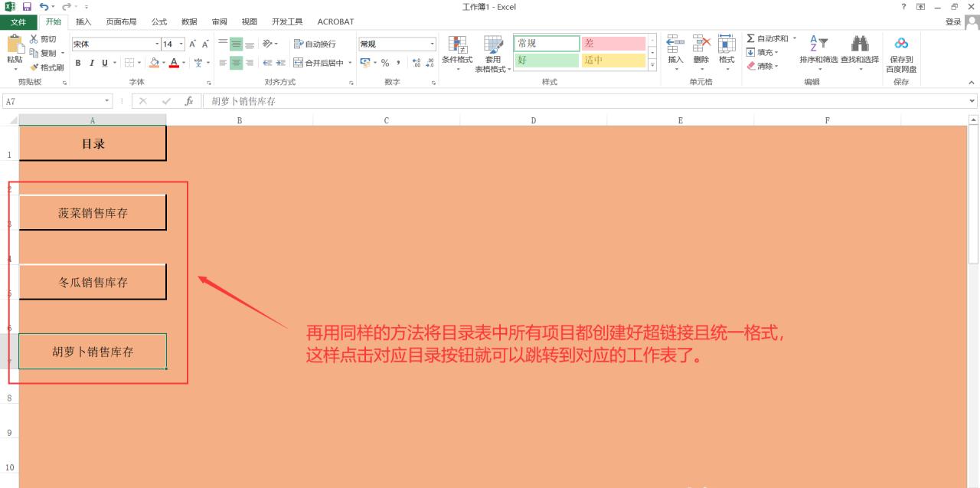980x488 pixels.
Task: Toggle wrap text (自动换行)
Action: [x=315, y=44]
